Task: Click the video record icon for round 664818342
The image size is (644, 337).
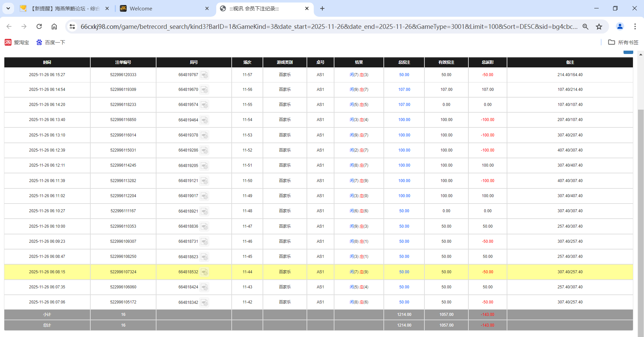Action: point(204,302)
